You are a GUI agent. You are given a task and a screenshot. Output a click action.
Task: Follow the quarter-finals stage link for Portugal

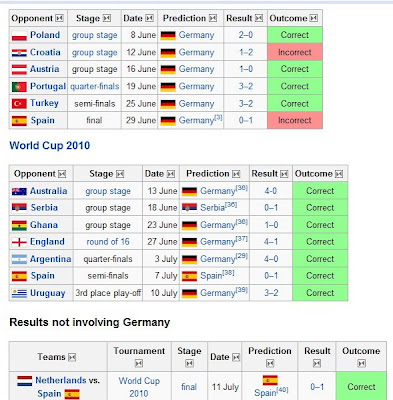[x=95, y=86]
